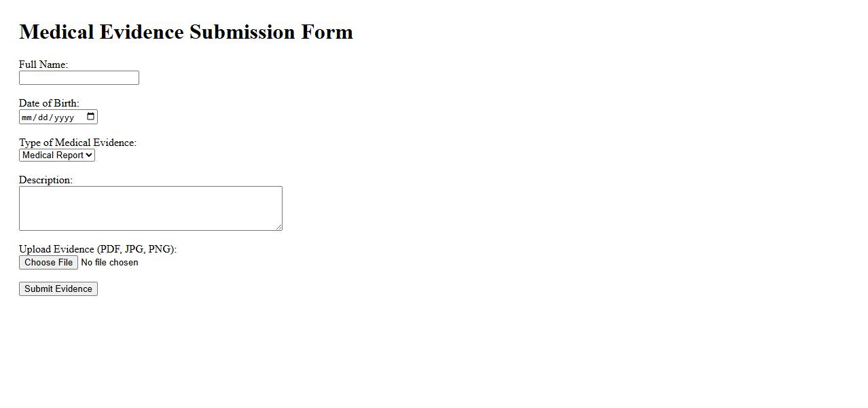
Task: Select the year segment of the birth date
Action: pos(63,117)
